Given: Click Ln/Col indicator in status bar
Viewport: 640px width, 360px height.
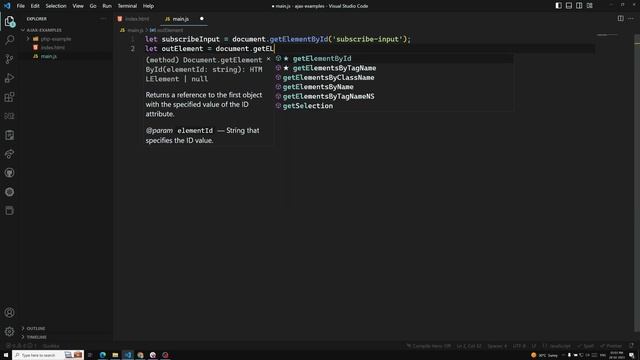Looking at the screenshot, I should click(x=469, y=346).
